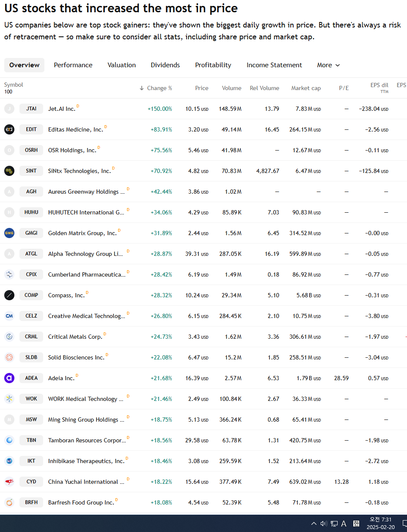
Task: Open the CYD ticker symbol
Action: (x=31, y=482)
